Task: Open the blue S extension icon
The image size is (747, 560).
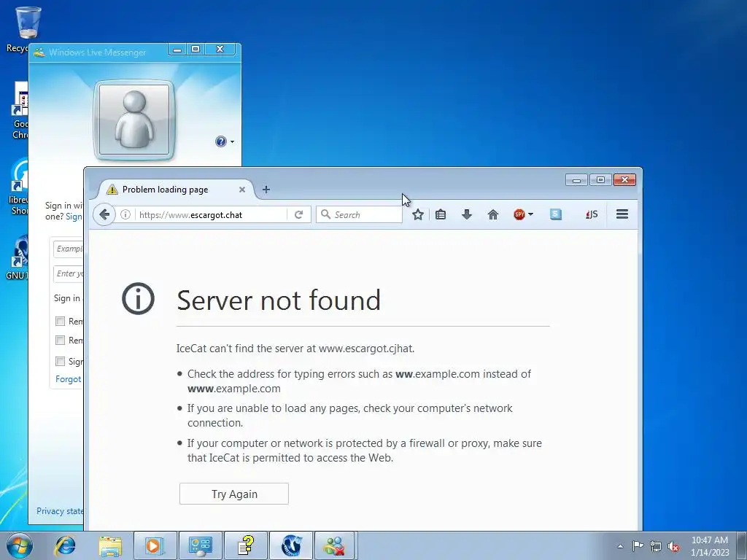Action: tap(555, 214)
